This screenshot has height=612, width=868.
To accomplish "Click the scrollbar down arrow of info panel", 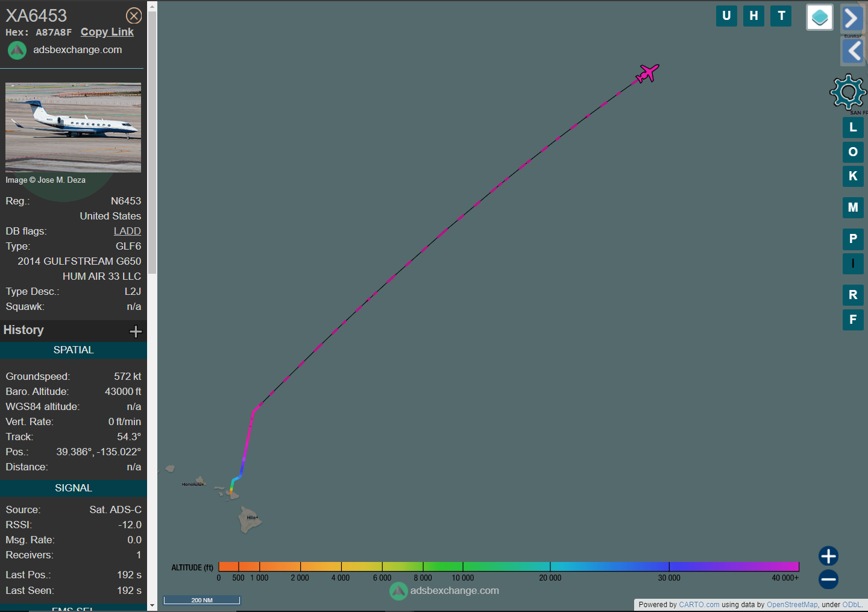I will [152, 605].
